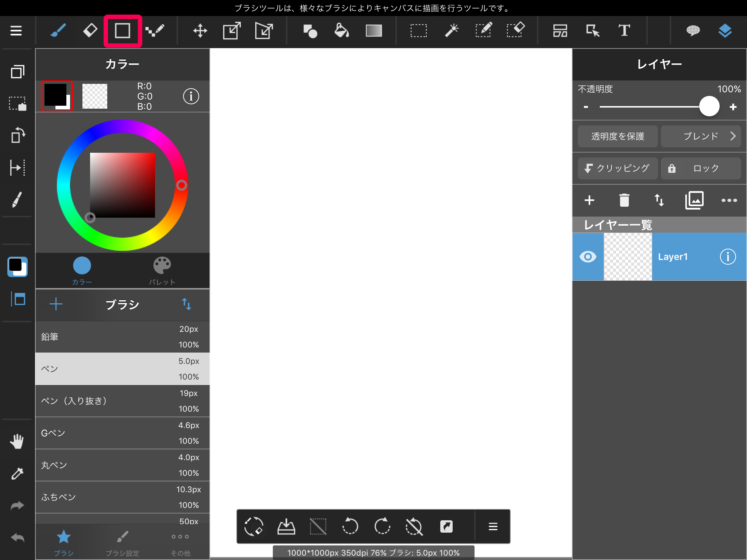This screenshot has height=560, width=747.
Task: Click the rotate canvas icon in left sidebar
Action: [18, 135]
